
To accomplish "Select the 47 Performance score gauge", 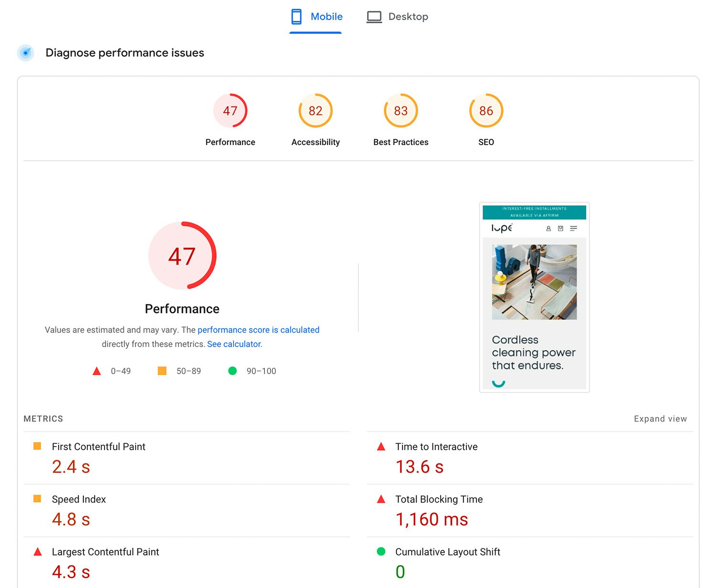I will click(230, 111).
